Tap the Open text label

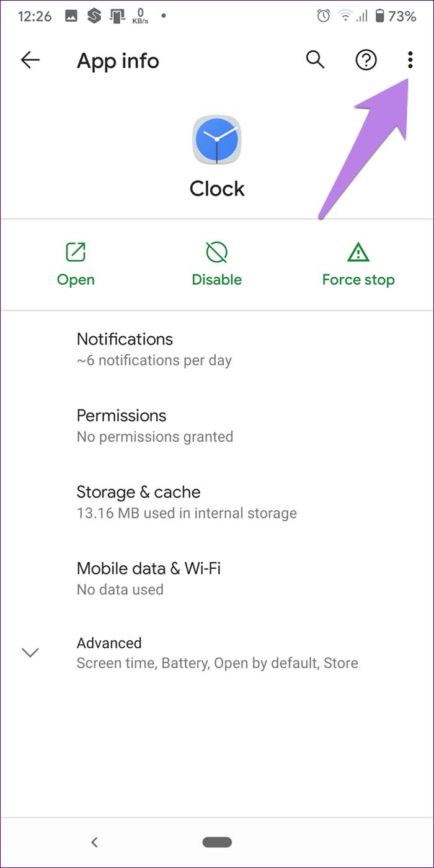(76, 280)
